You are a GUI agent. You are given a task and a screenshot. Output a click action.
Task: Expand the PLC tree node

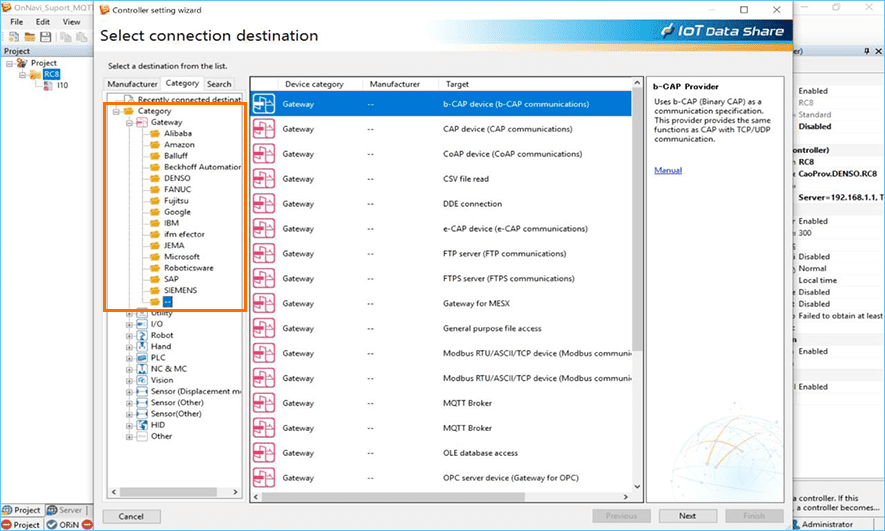tap(129, 358)
